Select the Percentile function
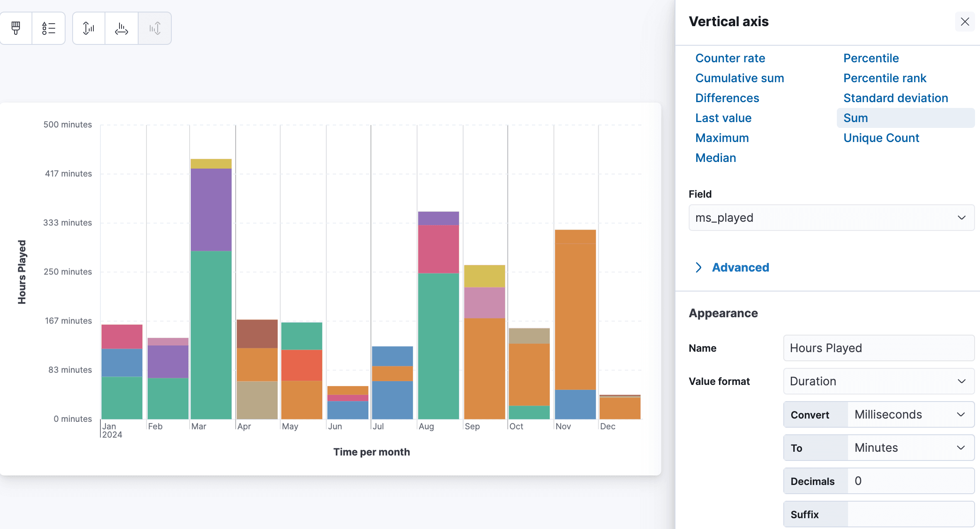 pos(871,58)
